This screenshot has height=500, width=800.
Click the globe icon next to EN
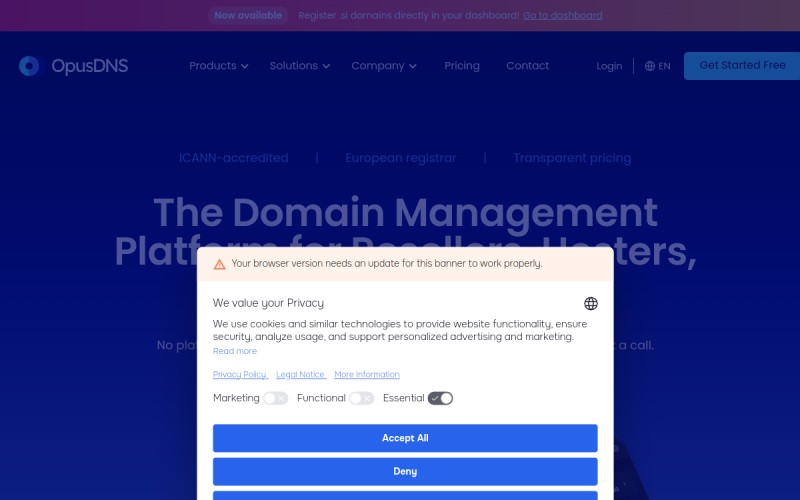pos(649,66)
